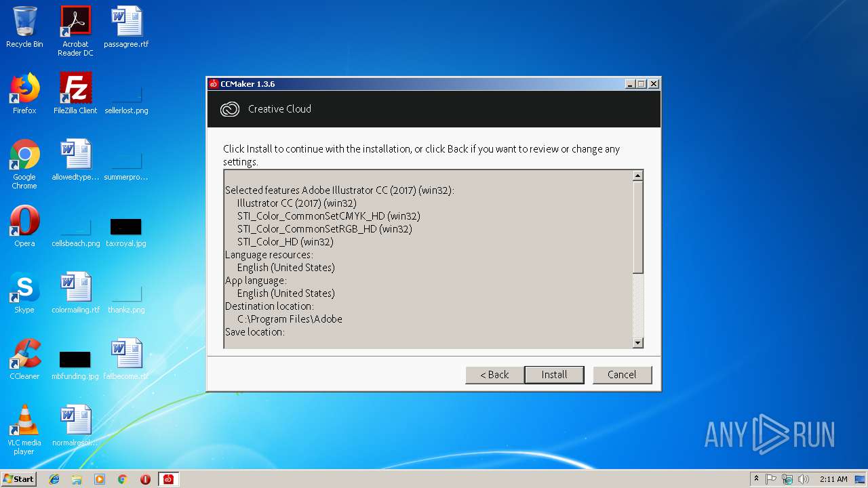The image size is (868, 488).
Task: Select fallbecome.rtf desktop file
Action: click(126, 359)
